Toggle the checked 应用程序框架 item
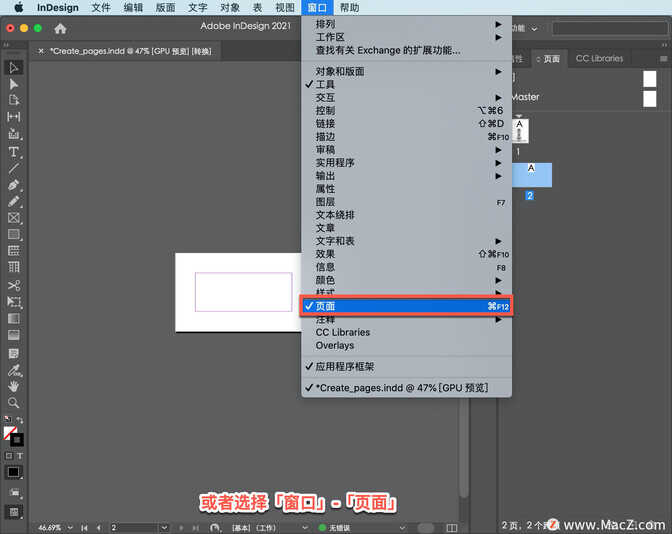672x534 pixels. pyautogui.click(x=407, y=366)
